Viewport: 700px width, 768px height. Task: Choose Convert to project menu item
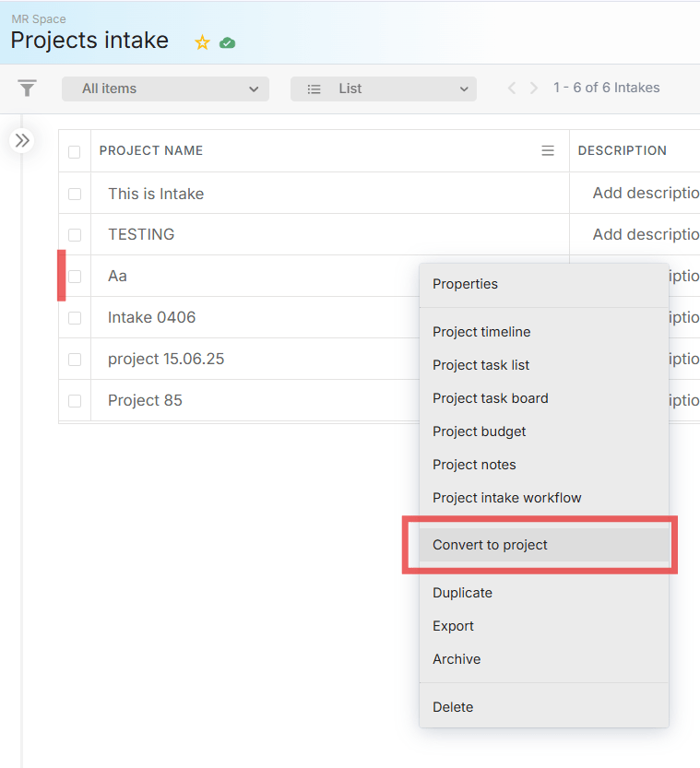(490, 545)
